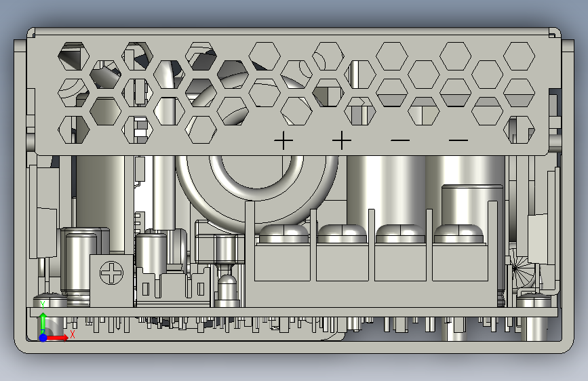This screenshot has width=588, height=381.
Task: Select the last minus terminal marking on cover
Action: point(458,140)
